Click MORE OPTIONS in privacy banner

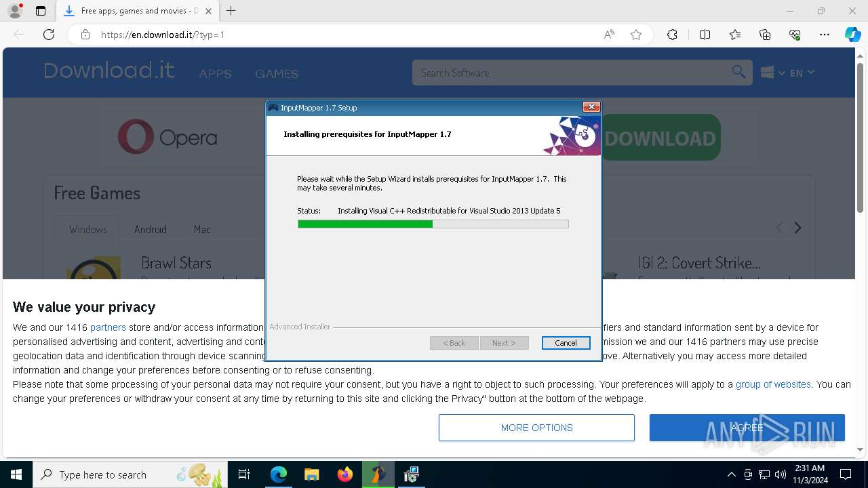[536, 428]
